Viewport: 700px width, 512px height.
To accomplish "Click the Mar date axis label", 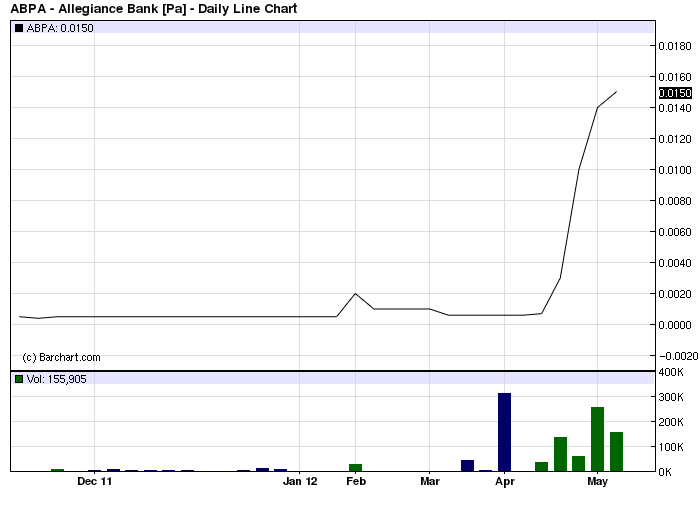I will [430, 481].
